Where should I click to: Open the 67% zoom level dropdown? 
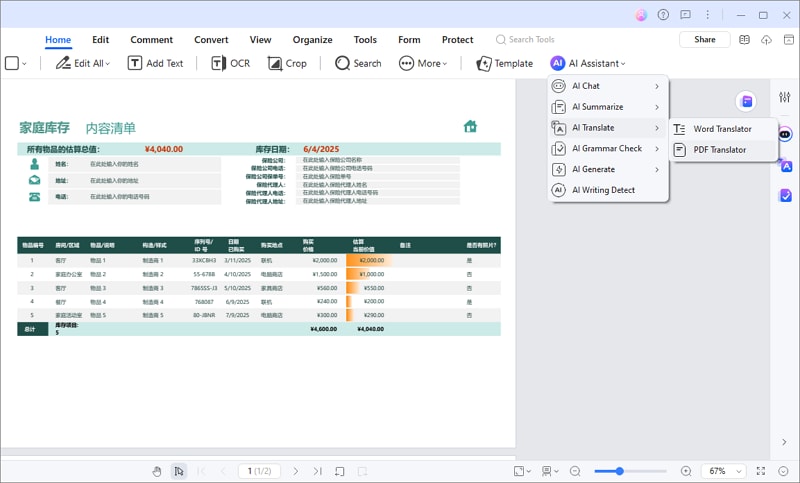pyautogui.click(x=724, y=471)
